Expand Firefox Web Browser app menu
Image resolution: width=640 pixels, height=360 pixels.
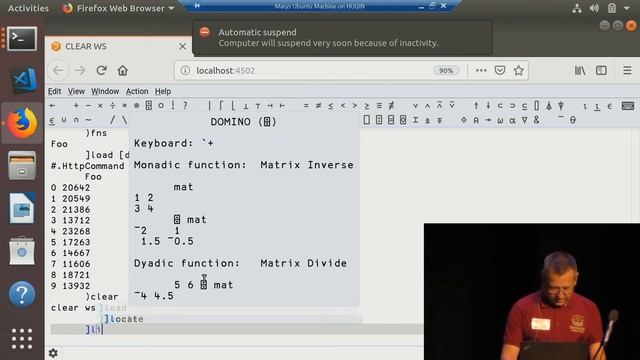(x=119, y=8)
